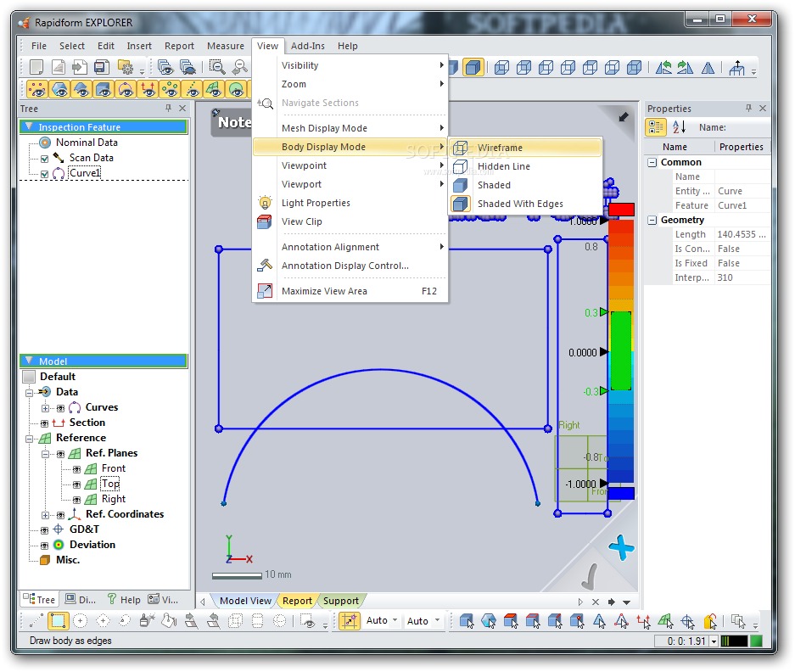This screenshot has height=672, width=795.
Task: Click the import file icon with arrow
Action: (x=80, y=67)
